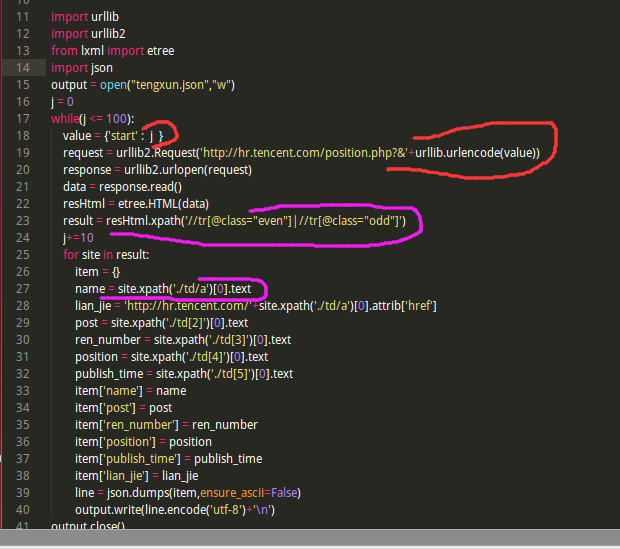Click 'from lxml import etree' line

[x=113, y=51]
